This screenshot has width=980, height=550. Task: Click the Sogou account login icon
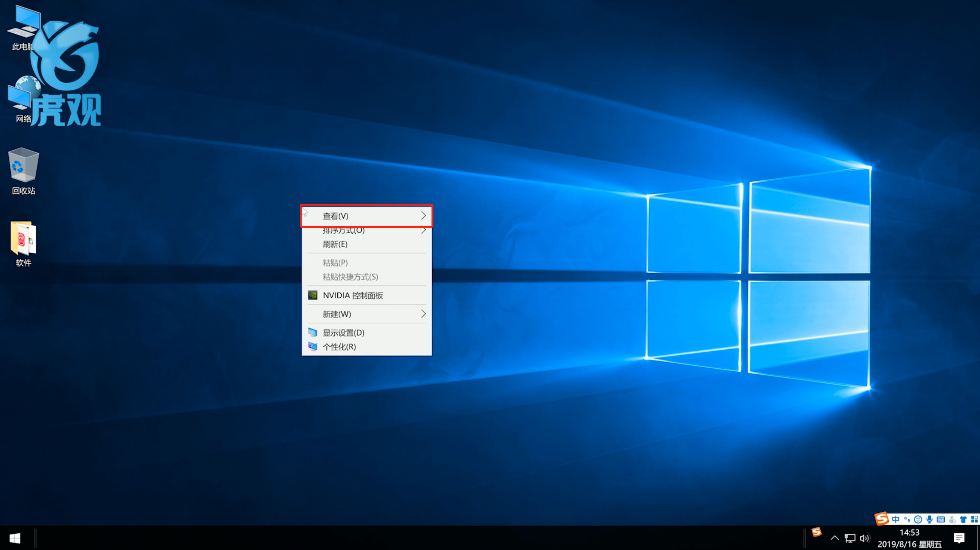[952, 519]
